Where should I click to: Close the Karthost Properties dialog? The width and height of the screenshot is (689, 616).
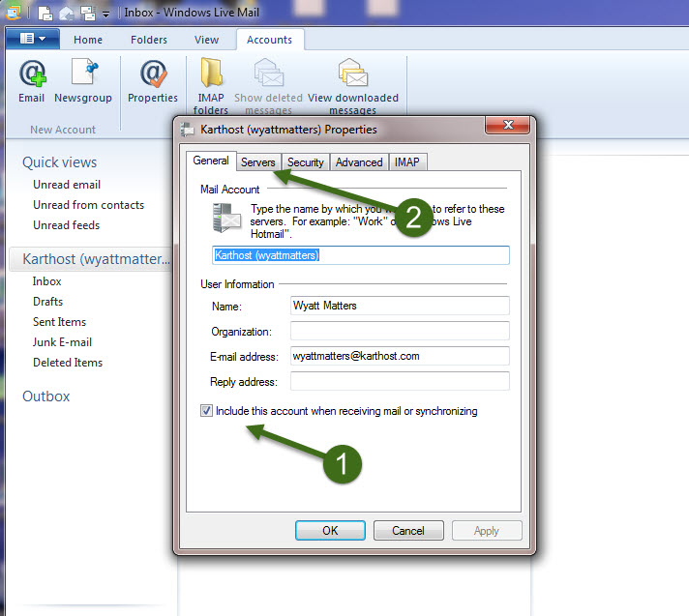pyautogui.click(x=508, y=125)
